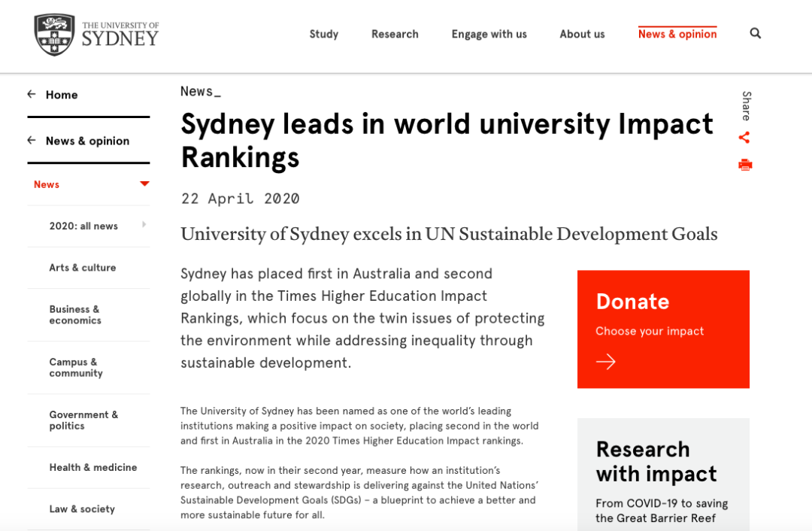Click the date 22 April 2020
Viewport: 812px width, 531px height.
coord(241,199)
